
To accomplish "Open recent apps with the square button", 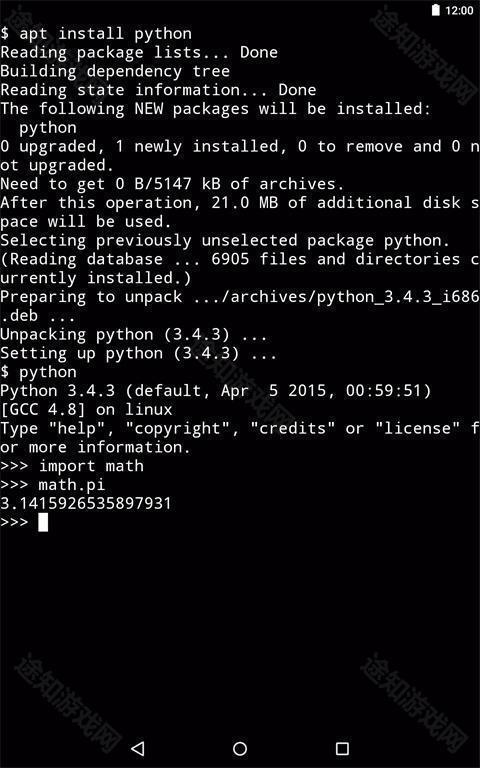I will coord(342,748).
